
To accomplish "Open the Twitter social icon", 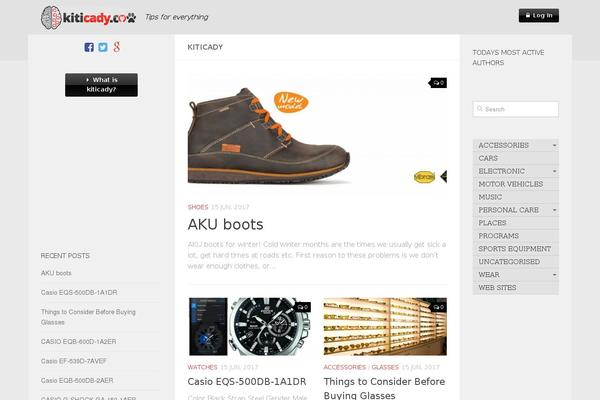I will [x=103, y=47].
